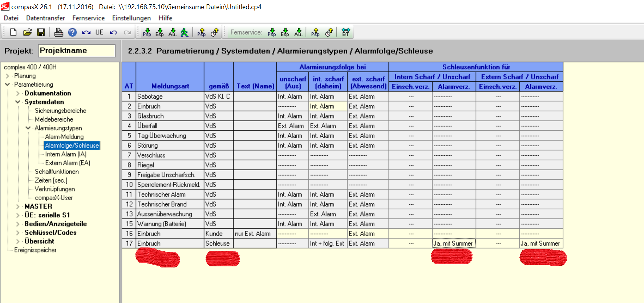Click the green running man icon
The image size is (644, 303).
coord(185,32)
